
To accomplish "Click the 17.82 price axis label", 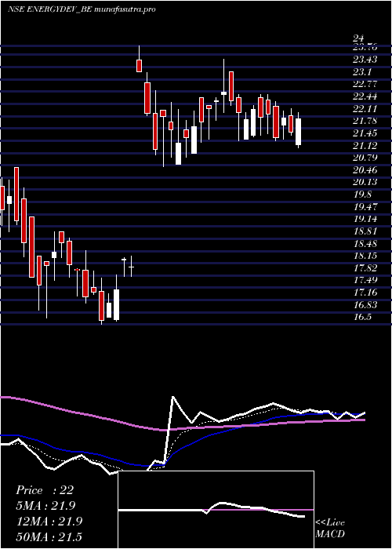I will pos(365,268).
